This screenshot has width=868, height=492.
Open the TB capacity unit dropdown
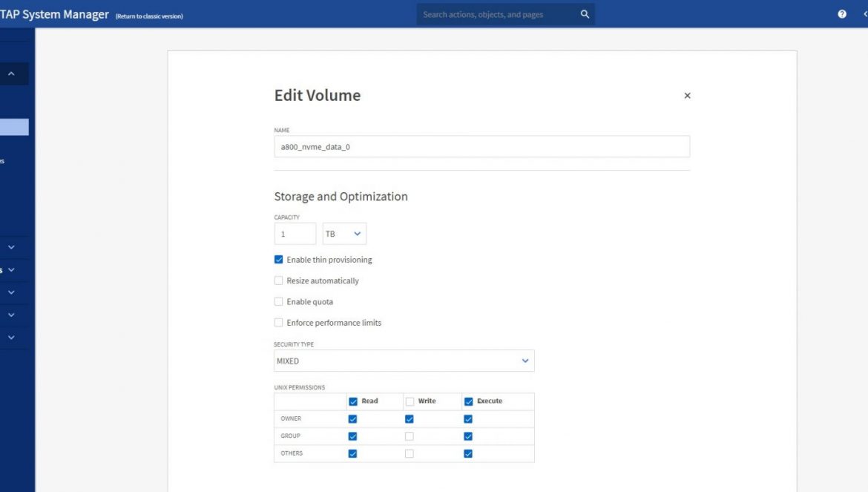tap(344, 234)
